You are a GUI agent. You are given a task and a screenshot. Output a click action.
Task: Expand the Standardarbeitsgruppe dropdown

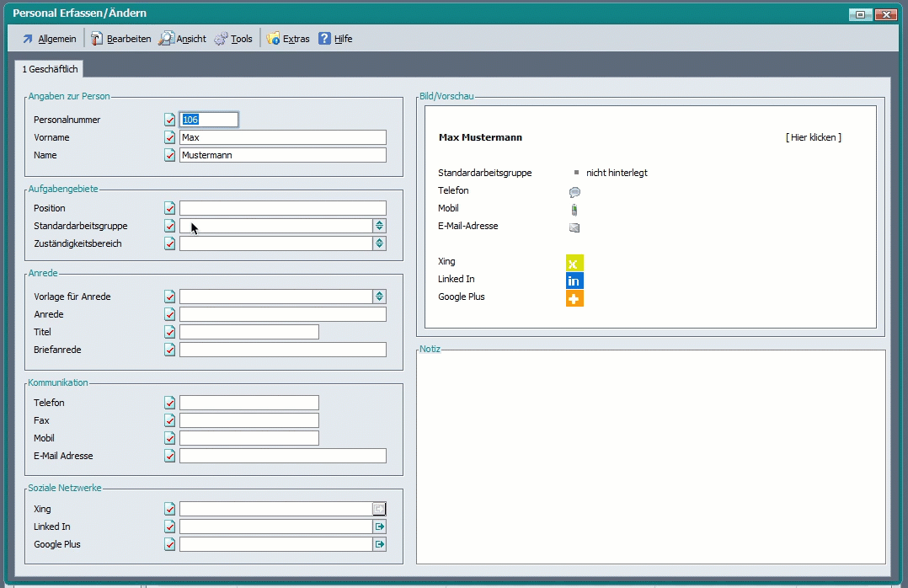[380, 226]
